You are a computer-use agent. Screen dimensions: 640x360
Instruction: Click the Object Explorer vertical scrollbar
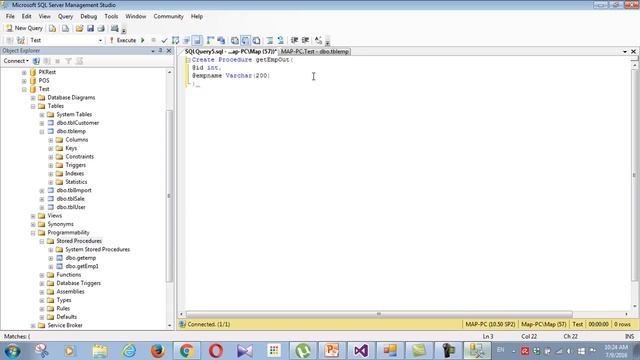[170, 196]
